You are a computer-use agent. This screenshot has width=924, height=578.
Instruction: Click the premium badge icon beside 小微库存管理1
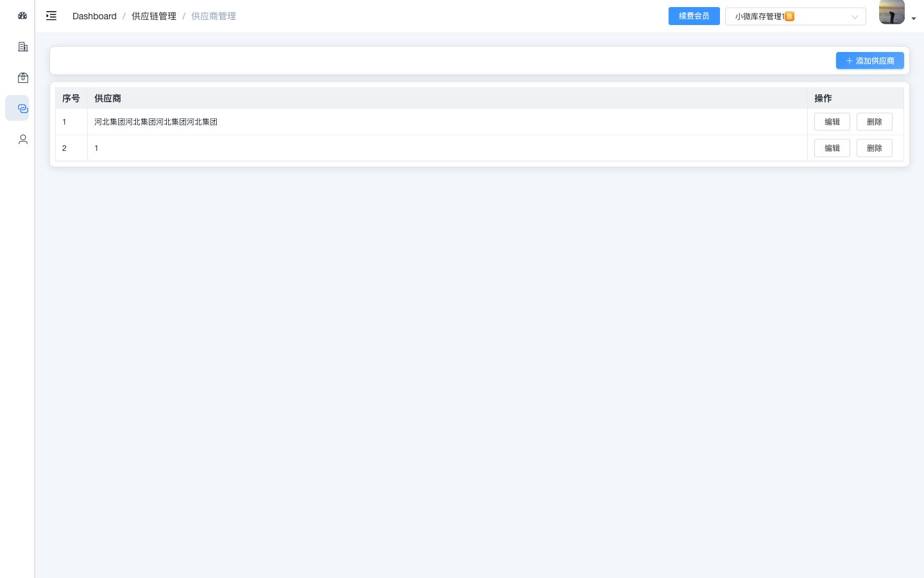point(789,17)
